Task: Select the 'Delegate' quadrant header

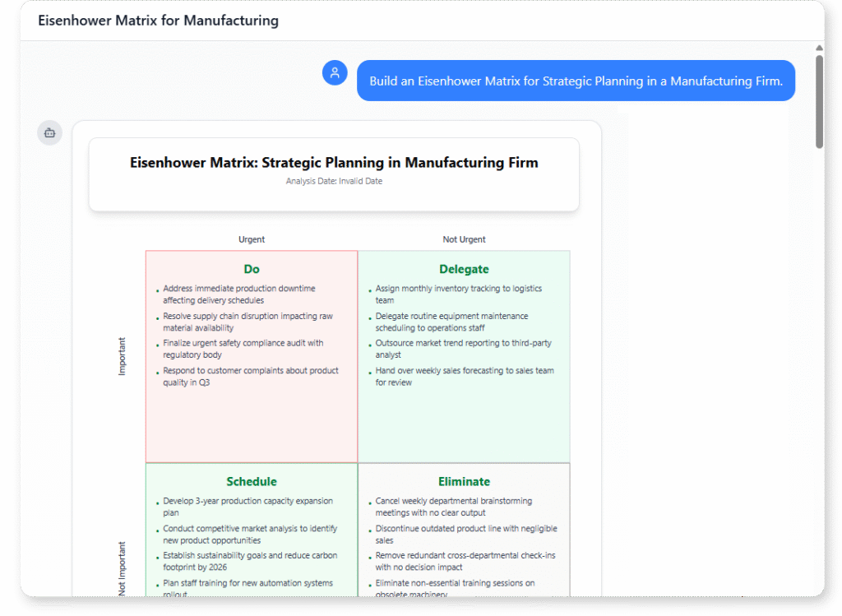Action: click(x=465, y=269)
